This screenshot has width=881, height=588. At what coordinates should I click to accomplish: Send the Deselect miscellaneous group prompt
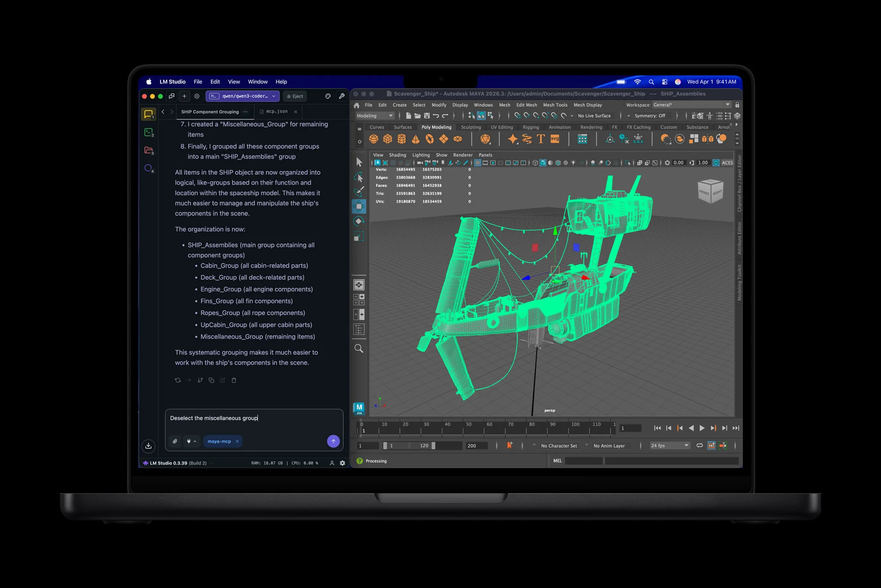[x=333, y=441]
